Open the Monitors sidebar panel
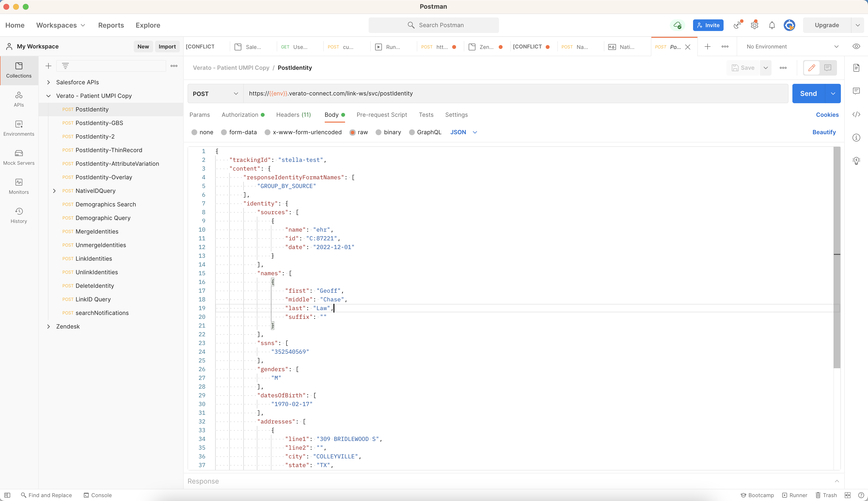 19,186
